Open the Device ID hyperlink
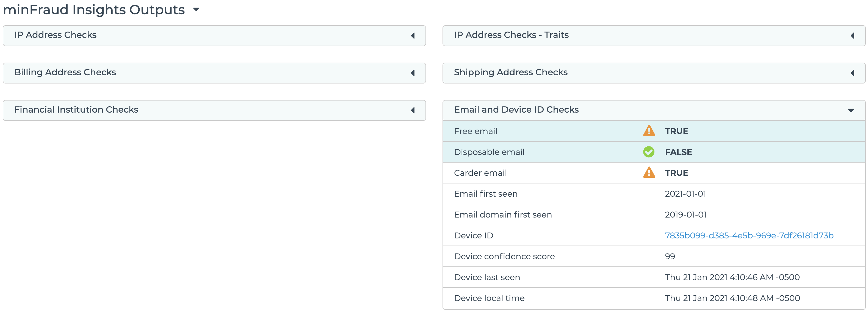The width and height of the screenshot is (868, 312). tap(749, 235)
